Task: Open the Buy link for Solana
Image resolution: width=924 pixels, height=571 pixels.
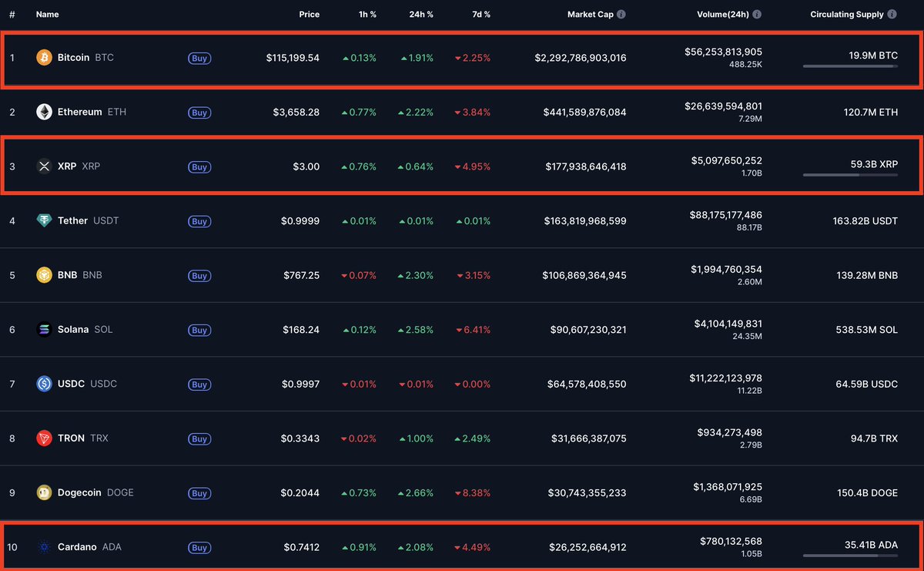Action: point(199,330)
